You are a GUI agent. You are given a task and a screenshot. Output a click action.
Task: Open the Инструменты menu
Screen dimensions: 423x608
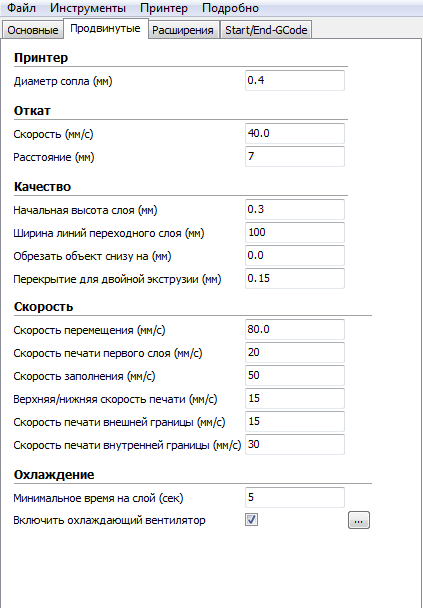(88, 8)
